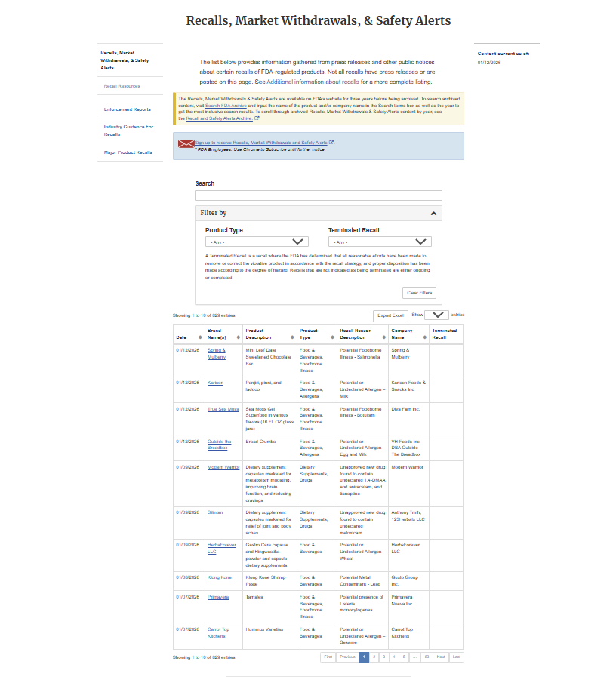Click current page 1 in pagination
Viewport: 616px width, 677px height.
click(x=364, y=657)
